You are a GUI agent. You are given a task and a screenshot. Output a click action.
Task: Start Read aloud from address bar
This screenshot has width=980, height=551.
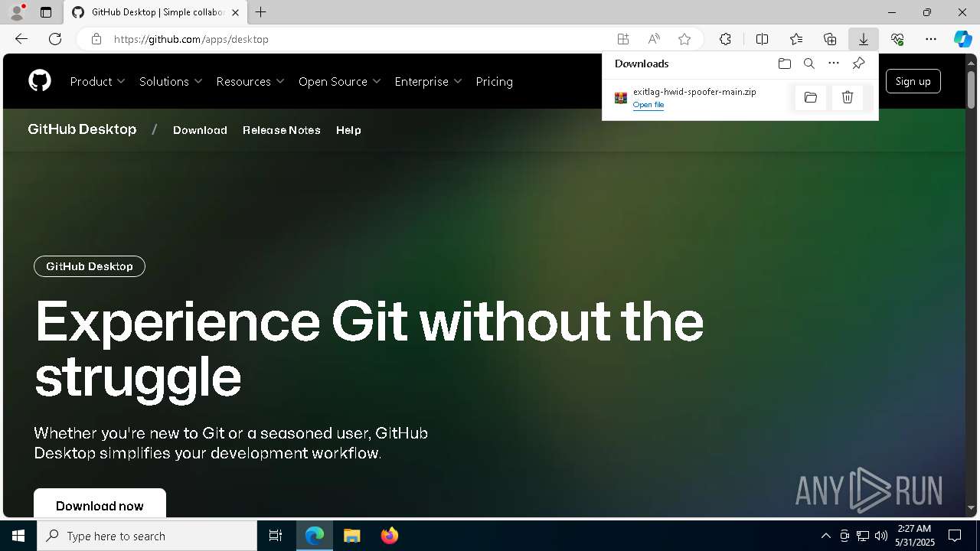click(x=654, y=39)
